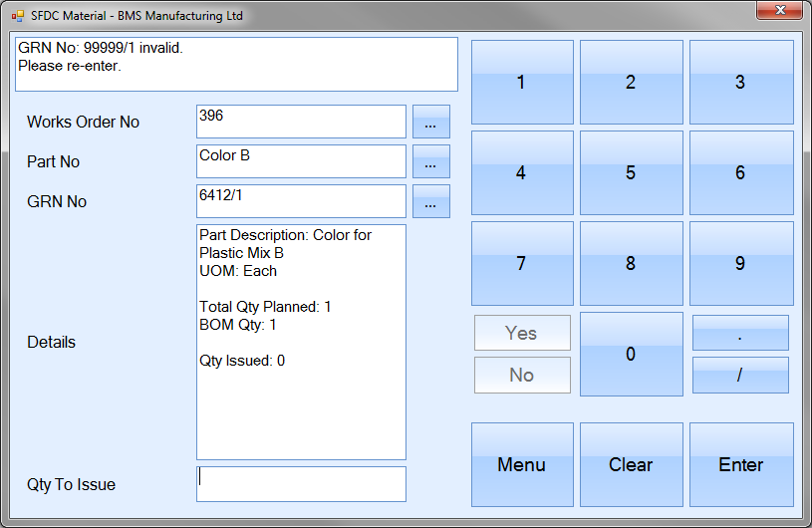
Task: Click 'Qty Issued: 0' text
Action: tap(242, 361)
